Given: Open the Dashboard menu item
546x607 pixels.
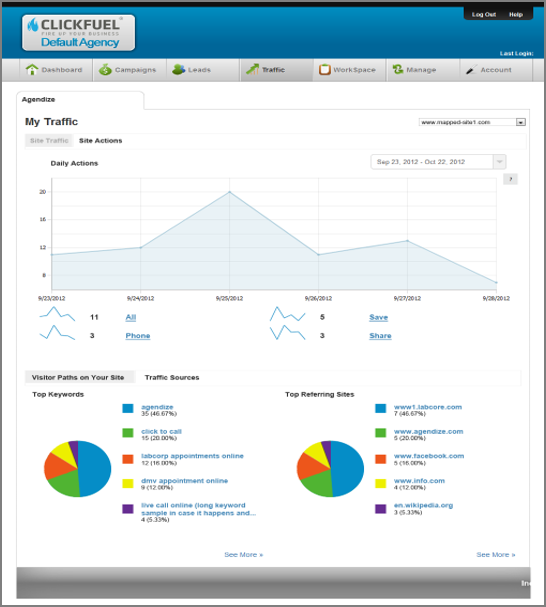Looking at the screenshot, I should point(56,70).
